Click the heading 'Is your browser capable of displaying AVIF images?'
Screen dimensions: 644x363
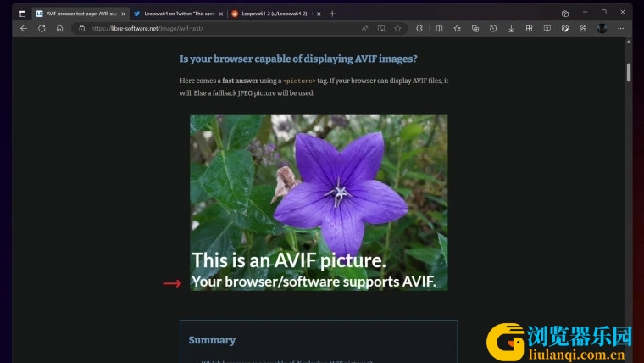click(298, 59)
